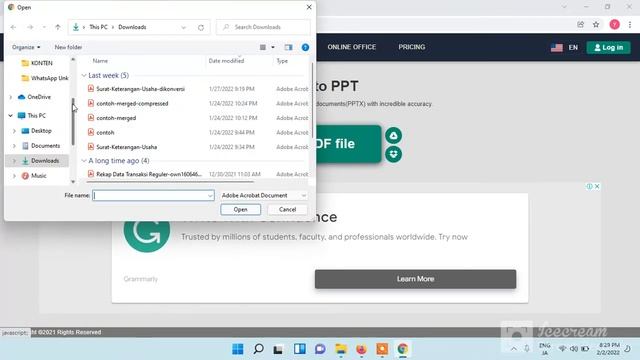Collapse the A long time ago group
Viewport: 640px width, 360px height.
84,161
